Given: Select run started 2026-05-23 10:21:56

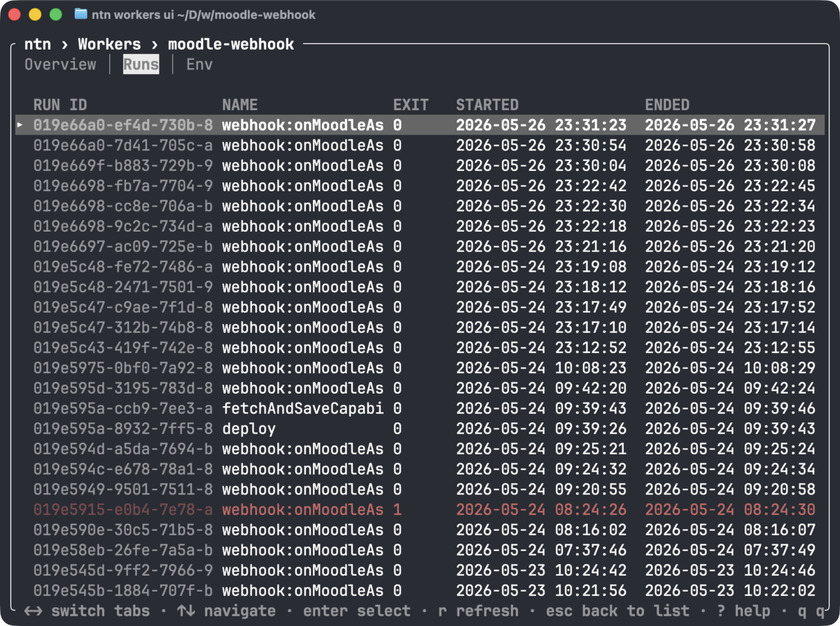Looking at the screenshot, I should (x=420, y=590).
